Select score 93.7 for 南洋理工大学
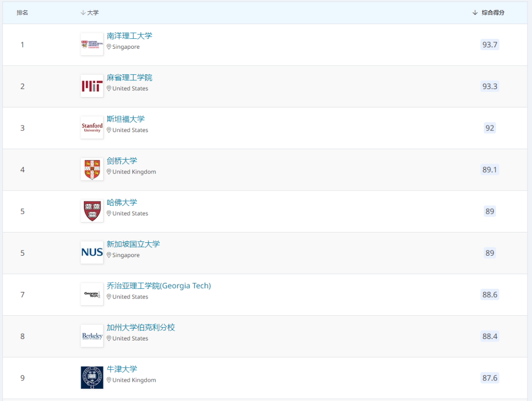532x401 pixels. pos(490,44)
